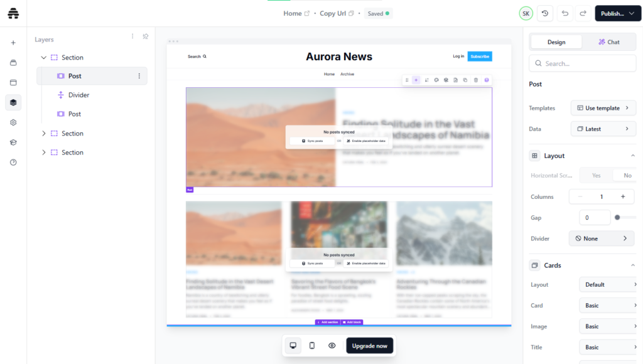
Task: Open Layers panel options three-dot menu
Action: pos(132,36)
